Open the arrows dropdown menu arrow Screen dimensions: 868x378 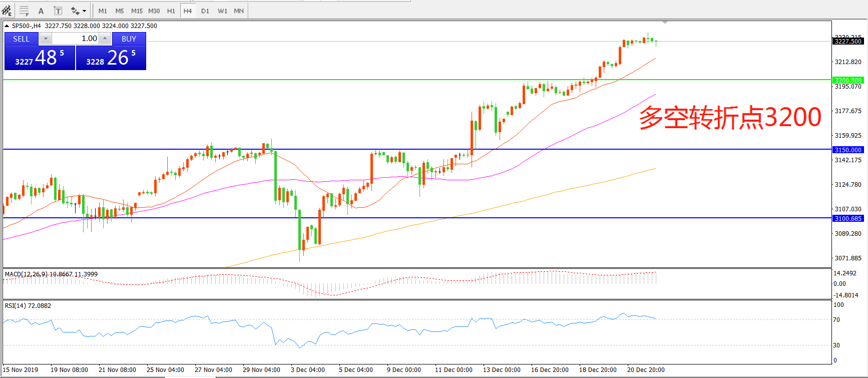(x=85, y=11)
